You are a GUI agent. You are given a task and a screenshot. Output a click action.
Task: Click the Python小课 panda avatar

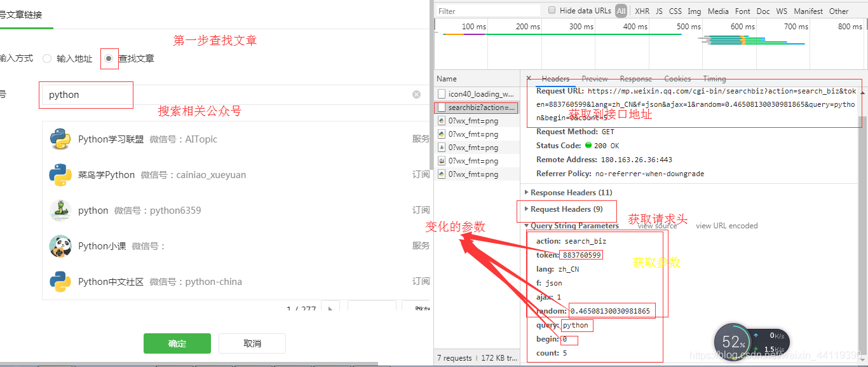(x=60, y=246)
